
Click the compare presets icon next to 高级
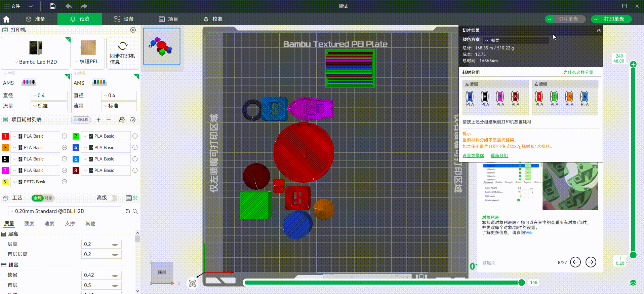[135, 198]
